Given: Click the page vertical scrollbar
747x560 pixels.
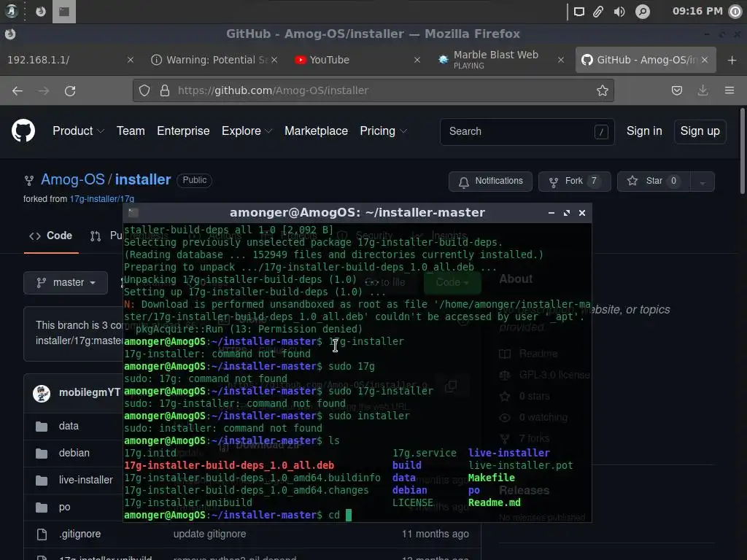Looking at the screenshot, I should pos(743,150).
